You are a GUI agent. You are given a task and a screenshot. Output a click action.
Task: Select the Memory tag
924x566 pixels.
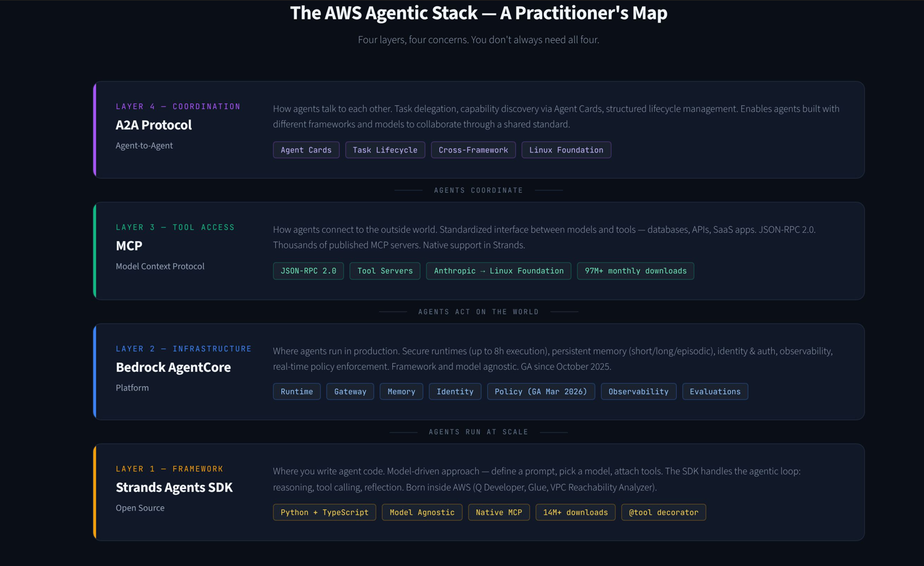click(x=401, y=391)
